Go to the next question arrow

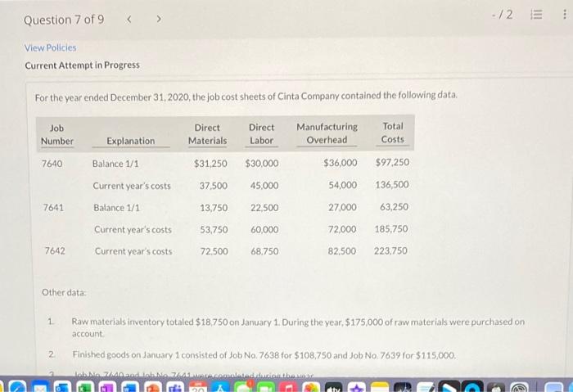click(x=158, y=19)
